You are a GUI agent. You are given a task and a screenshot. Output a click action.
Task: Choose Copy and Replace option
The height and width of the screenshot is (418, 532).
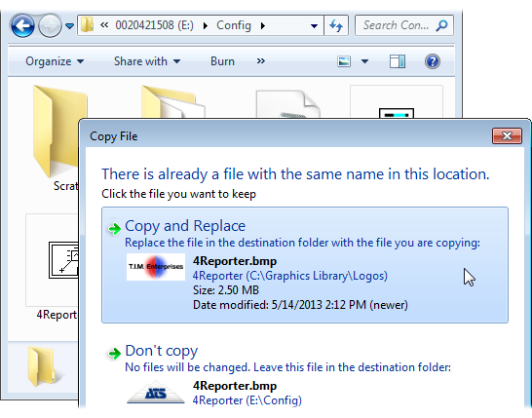click(305, 265)
